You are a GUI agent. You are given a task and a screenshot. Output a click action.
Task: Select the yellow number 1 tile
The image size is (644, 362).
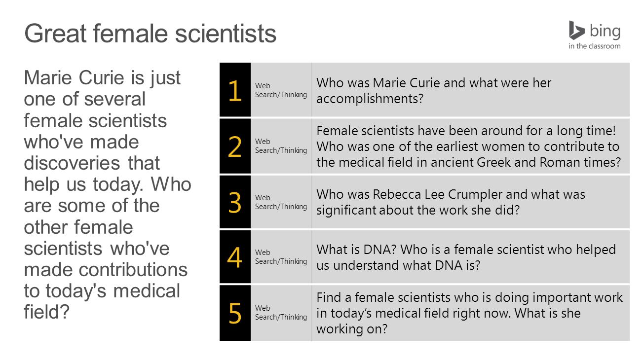pyautogui.click(x=235, y=90)
